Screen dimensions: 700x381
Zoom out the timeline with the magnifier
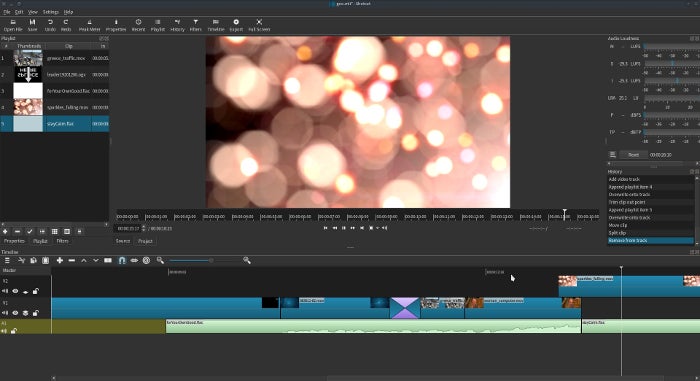(x=160, y=260)
